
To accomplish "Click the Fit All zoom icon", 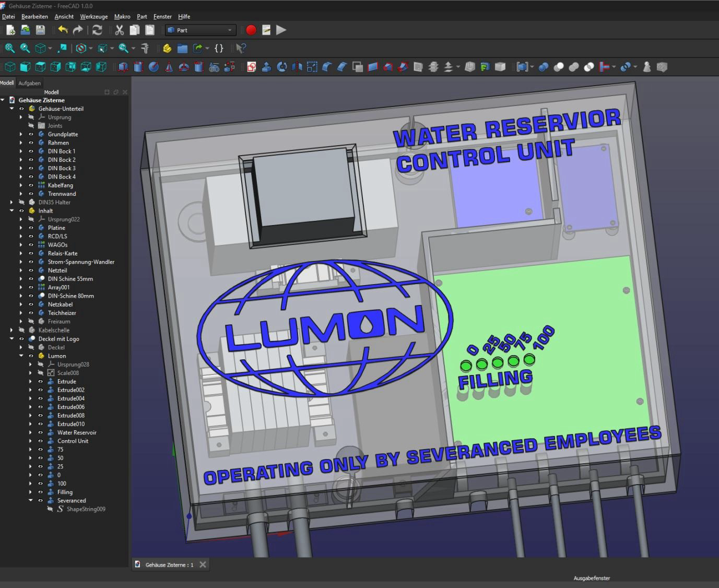I will (9, 49).
